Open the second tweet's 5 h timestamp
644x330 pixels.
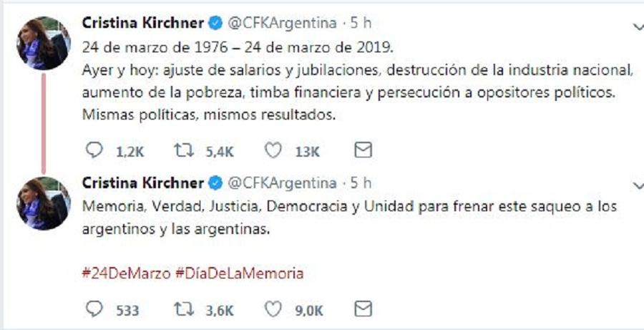(x=361, y=182)
